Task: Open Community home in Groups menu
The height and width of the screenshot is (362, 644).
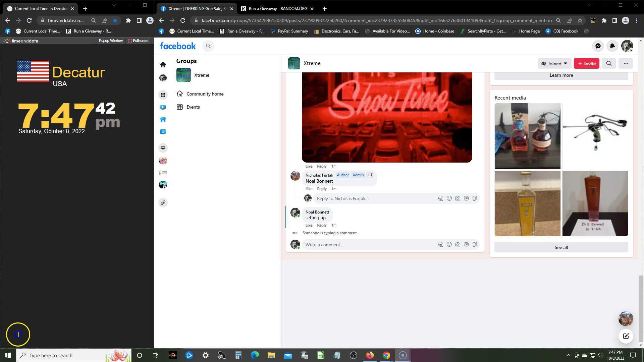Action: click(205, 94)
